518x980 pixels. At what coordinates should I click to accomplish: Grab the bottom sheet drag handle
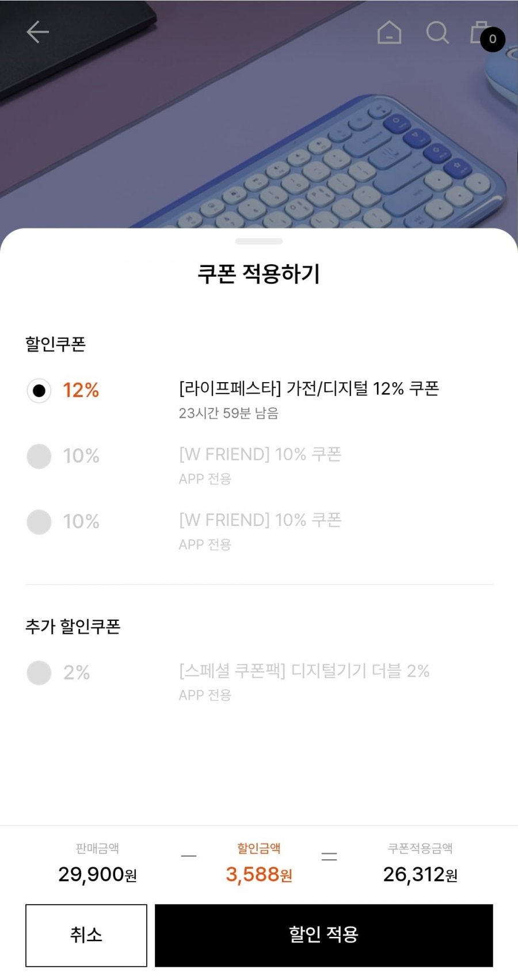(x=259, y=241)
